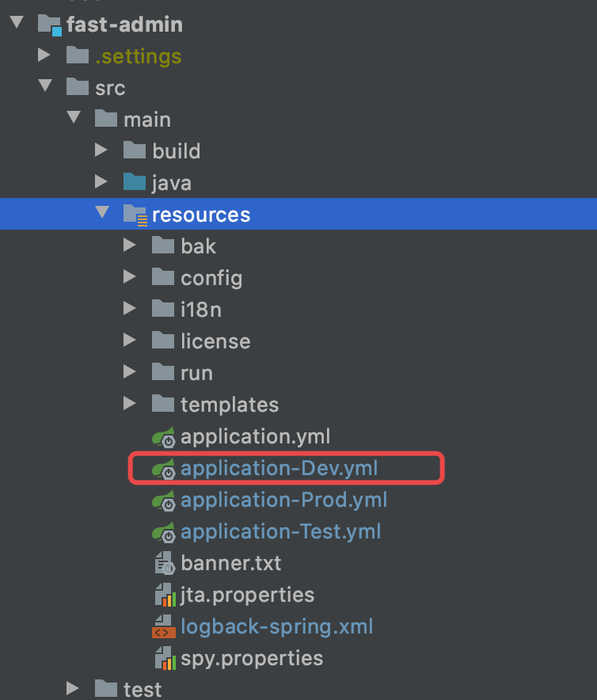Select the i18n folder label

tap(201, 310)
